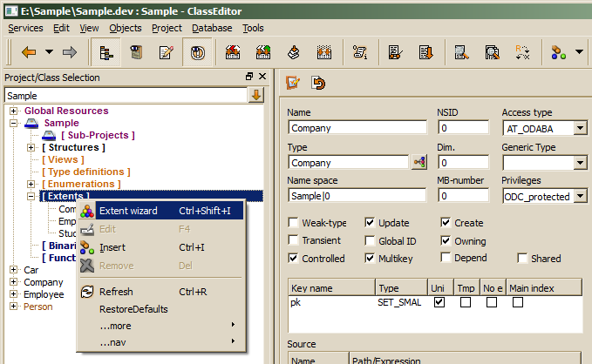Click the undo icon in the editor panel
The image size is (592, 364).
coord(318,84)
